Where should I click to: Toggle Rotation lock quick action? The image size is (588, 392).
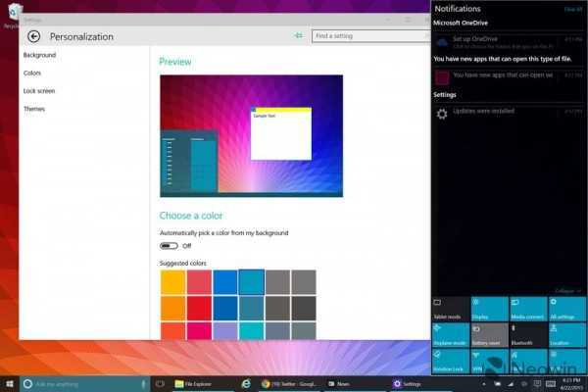coord(451,361)
